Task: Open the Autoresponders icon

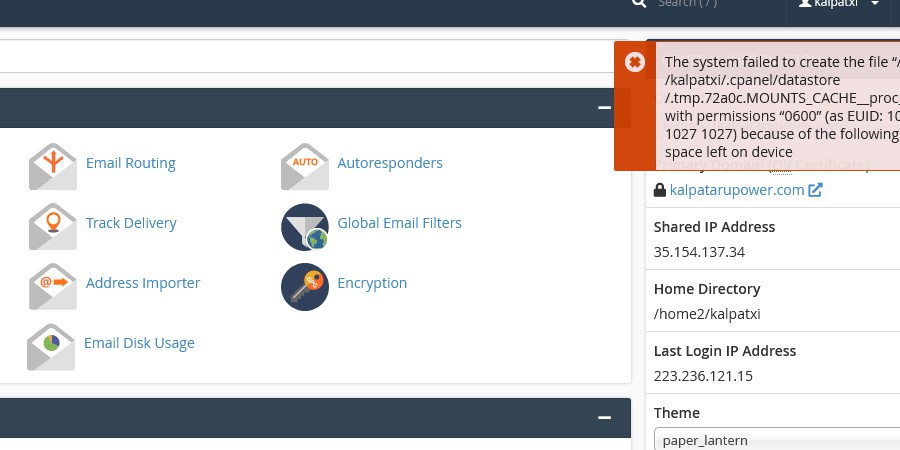Action: click(304, 165)
